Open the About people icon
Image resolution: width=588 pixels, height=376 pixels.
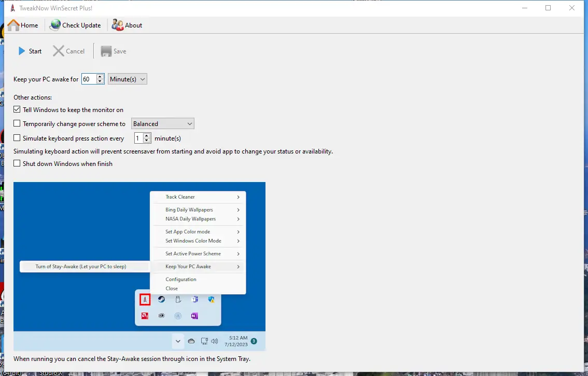pyautogui.click(x=117, y=25)
